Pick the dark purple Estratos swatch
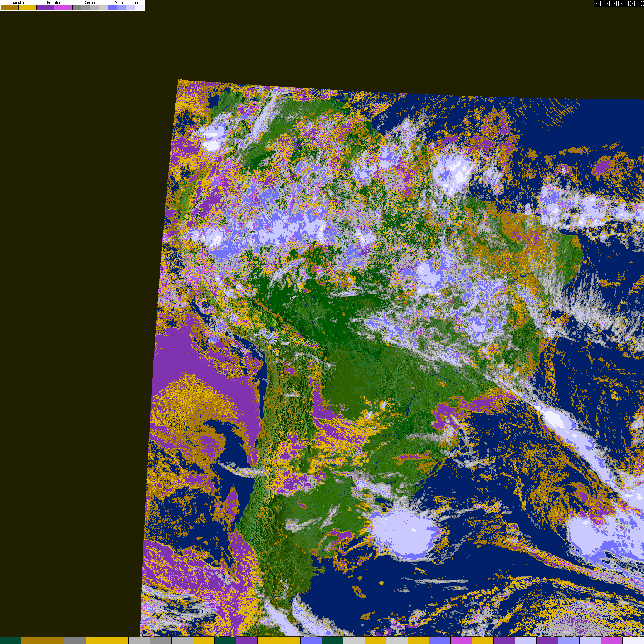This screenshot has width=644, height=644. coord(45,7)
